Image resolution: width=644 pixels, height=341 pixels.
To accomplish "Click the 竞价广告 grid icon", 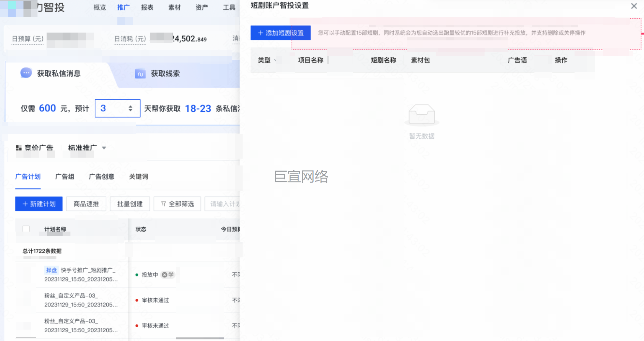I will coord(19,148).
